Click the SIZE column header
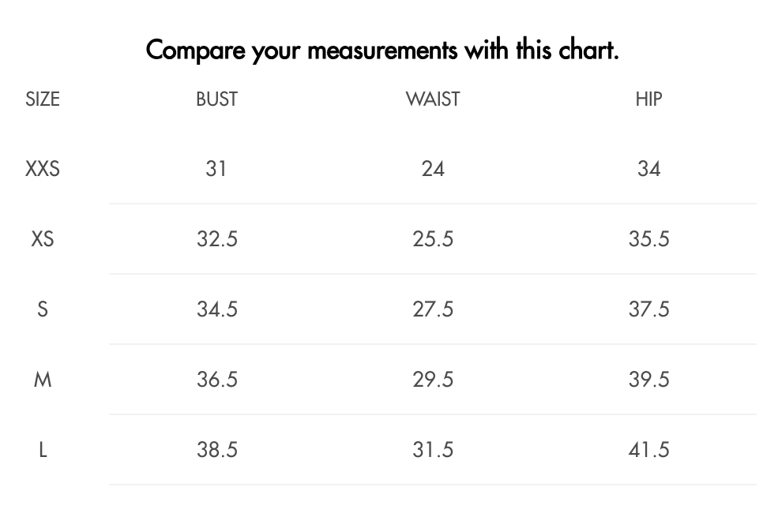 pyautogui.click(x=43, y=99)
